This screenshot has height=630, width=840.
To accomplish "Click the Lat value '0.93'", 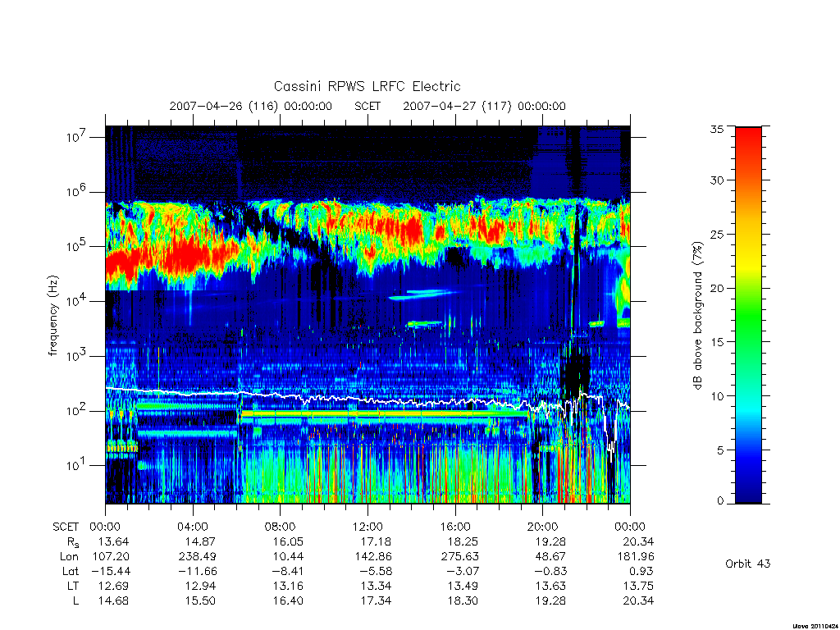I will click(x=641, y=571).
